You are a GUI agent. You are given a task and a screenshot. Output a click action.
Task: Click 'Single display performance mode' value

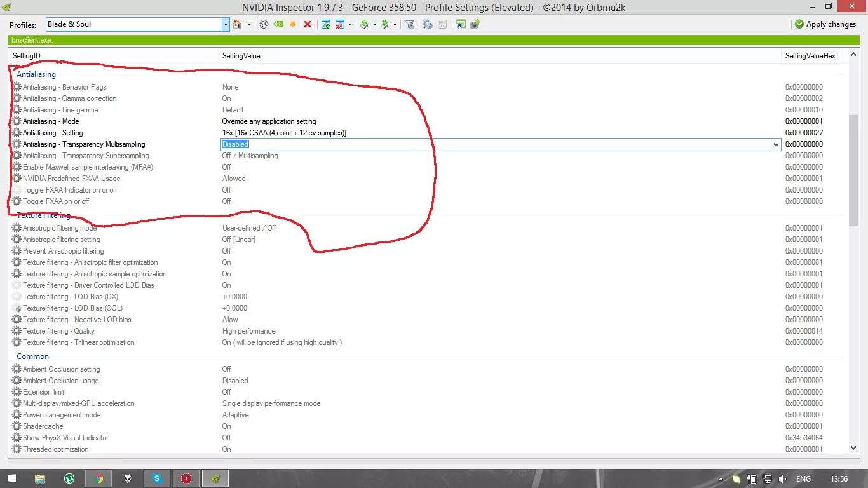[271, 403]
